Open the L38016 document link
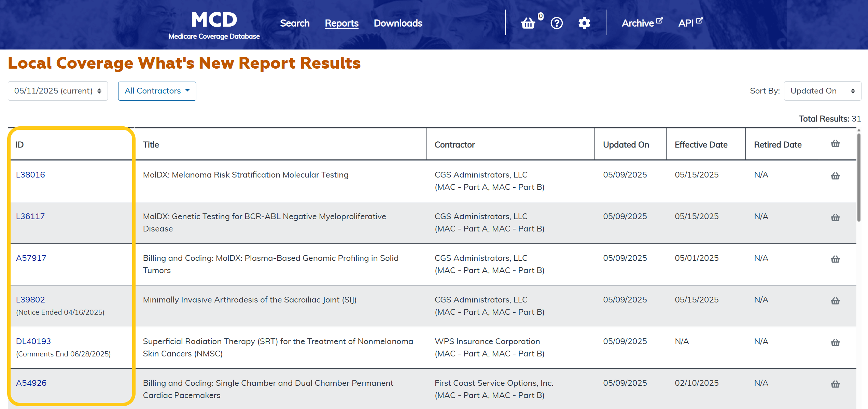868x409 pixels. (x=30, y=174)
